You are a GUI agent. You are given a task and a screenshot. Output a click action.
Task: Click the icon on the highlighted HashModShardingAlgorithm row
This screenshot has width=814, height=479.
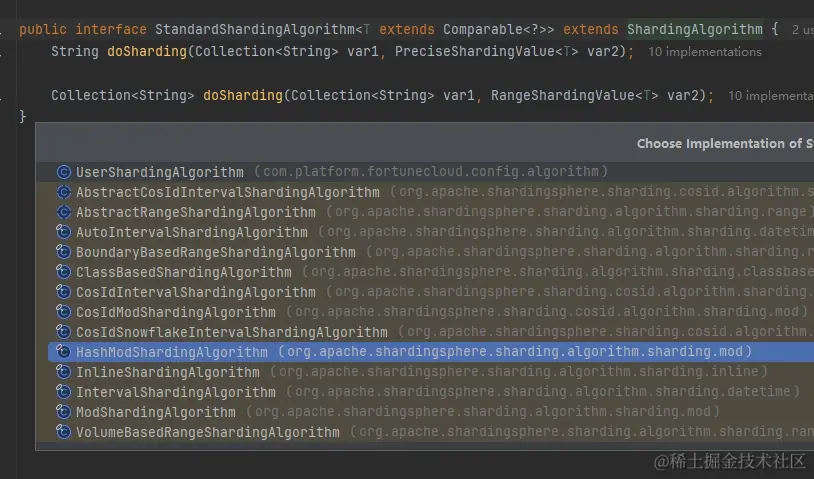pyautogui.click(x=63, y=352)
